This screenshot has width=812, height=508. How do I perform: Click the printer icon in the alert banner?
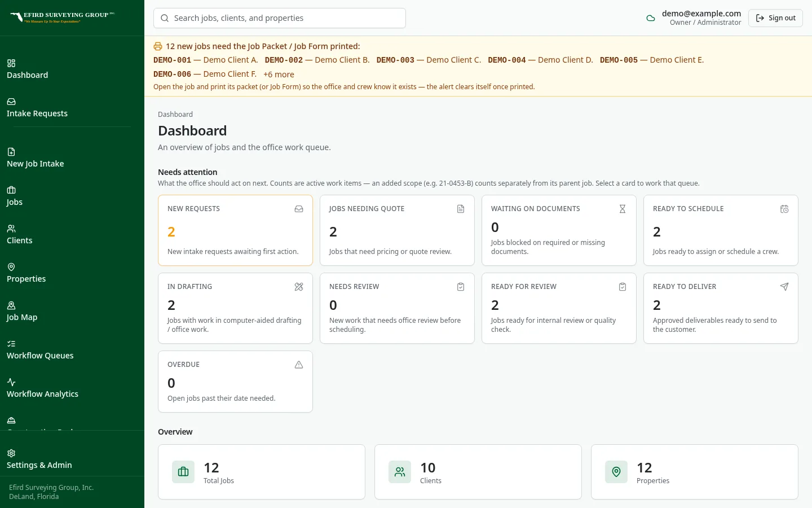tap(158, 46)
